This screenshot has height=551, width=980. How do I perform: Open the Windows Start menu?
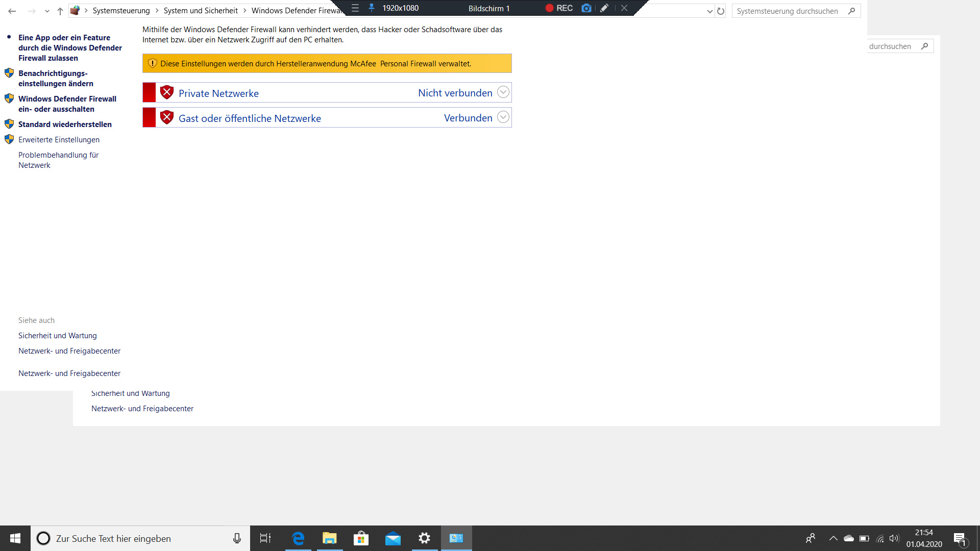point(15,538)
